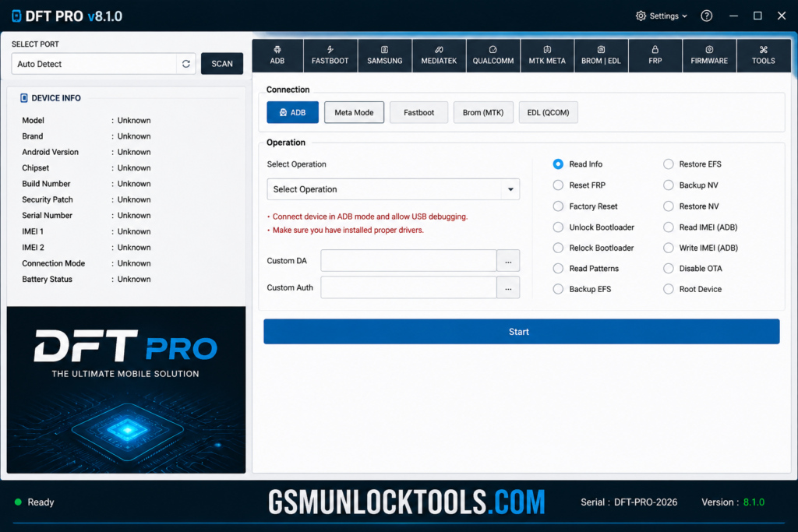The image size is (798, 532).
Task: Browse for Custom Auth file
Action: pyautogui.click(x=508, y=287)
